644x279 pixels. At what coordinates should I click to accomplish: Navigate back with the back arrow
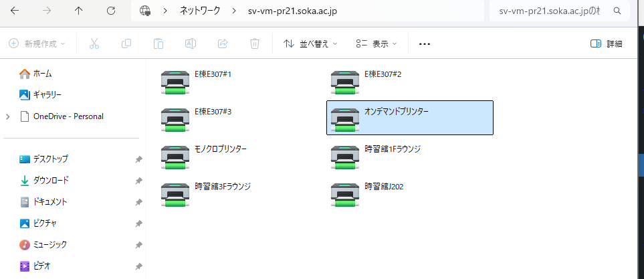click(15, 11)
